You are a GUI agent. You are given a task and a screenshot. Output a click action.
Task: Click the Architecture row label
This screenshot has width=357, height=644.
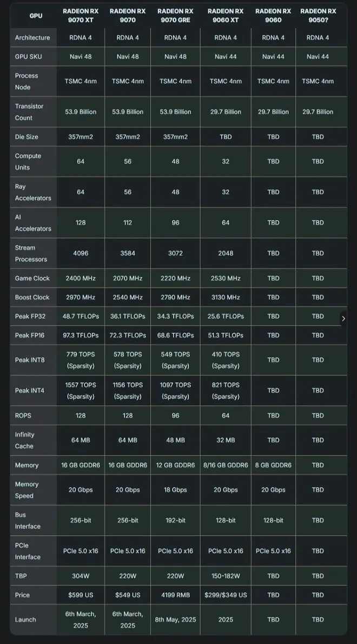click(x=32, y=37)
